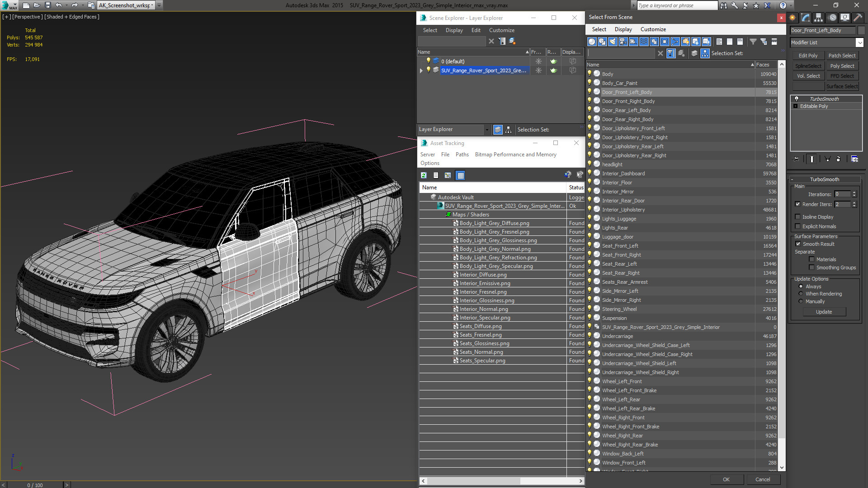This screenshot has width=868, height=488.
Task: Click Surface Select modifier button
Action: click(842, 86)
